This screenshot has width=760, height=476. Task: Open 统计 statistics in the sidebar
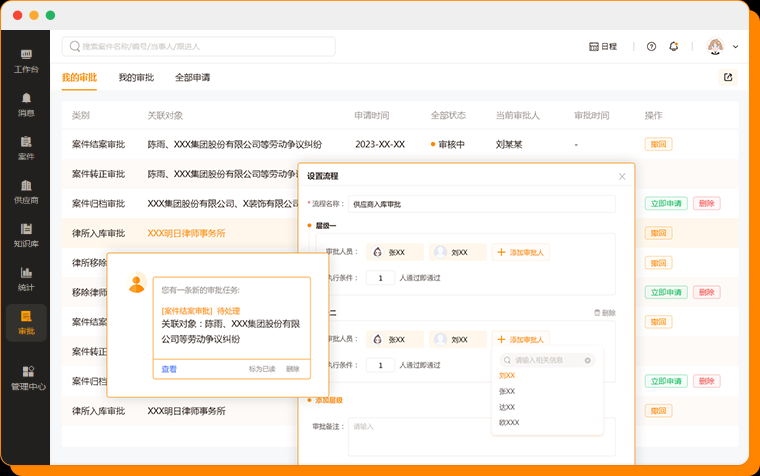click(x=26, y=278)
